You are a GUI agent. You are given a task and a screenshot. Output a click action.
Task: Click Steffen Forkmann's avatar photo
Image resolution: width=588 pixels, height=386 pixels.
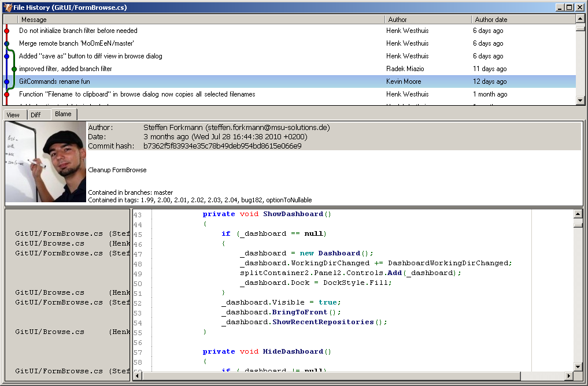pyautogui.click(x=46, y=162)
